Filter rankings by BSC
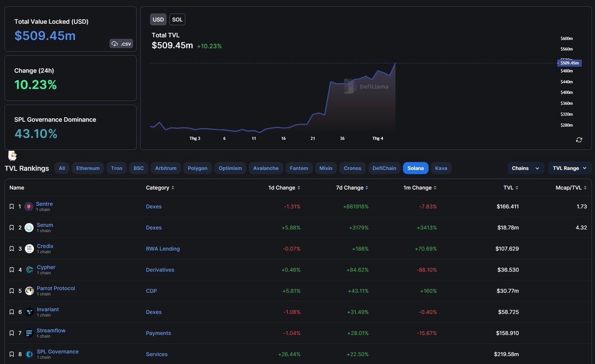 (x=139, y=168)
